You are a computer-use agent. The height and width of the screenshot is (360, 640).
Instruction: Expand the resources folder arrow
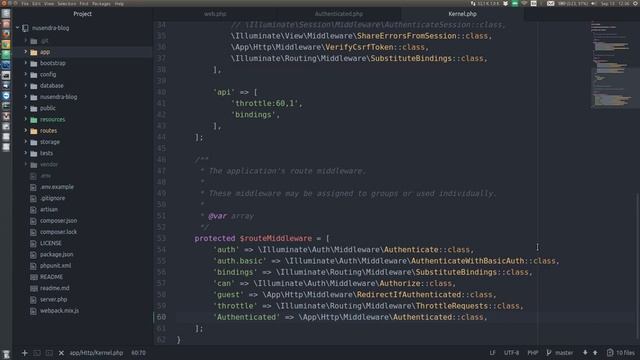(x=26, y=119)
